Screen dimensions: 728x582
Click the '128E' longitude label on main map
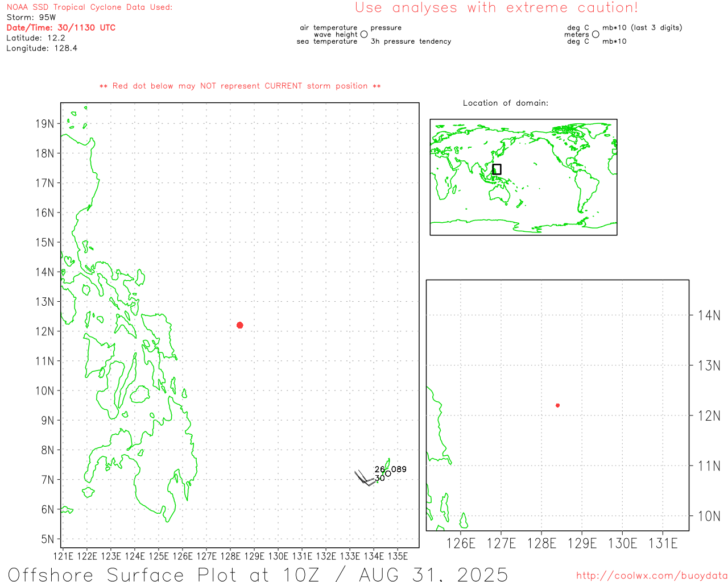tap(230, 556)
